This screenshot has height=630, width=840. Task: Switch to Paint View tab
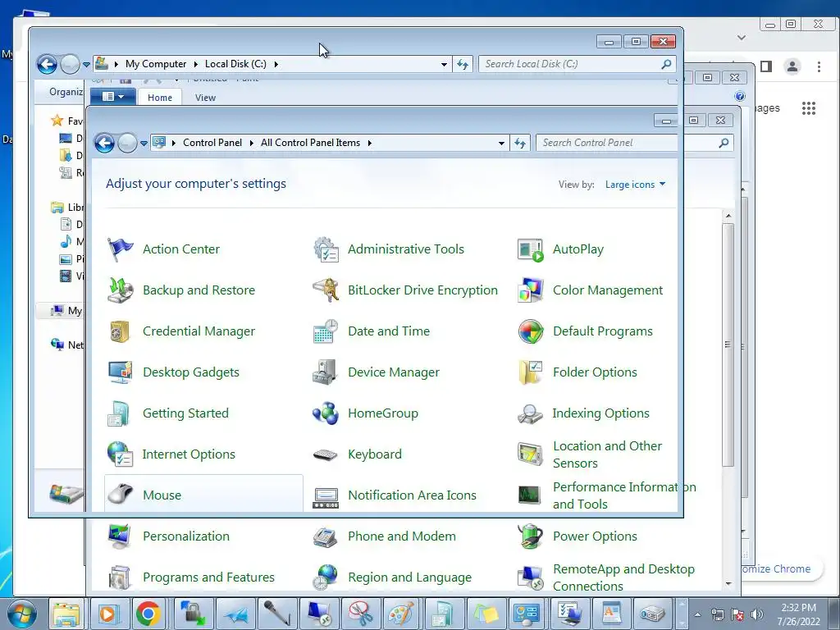(205, 98)
